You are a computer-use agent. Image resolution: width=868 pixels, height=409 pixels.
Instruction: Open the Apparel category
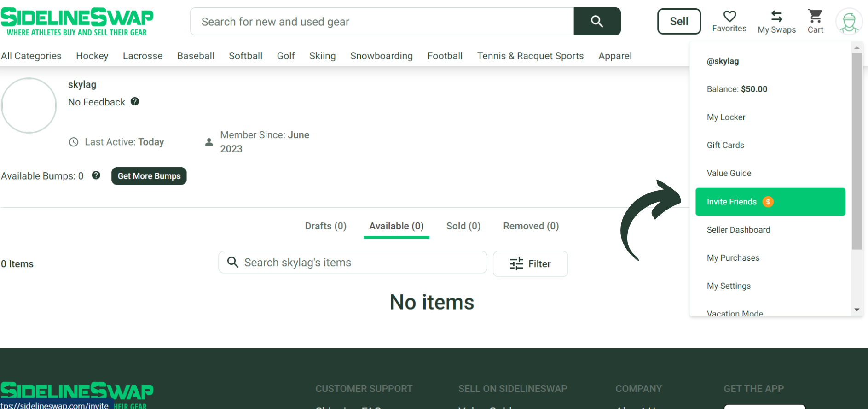[615, 56]
